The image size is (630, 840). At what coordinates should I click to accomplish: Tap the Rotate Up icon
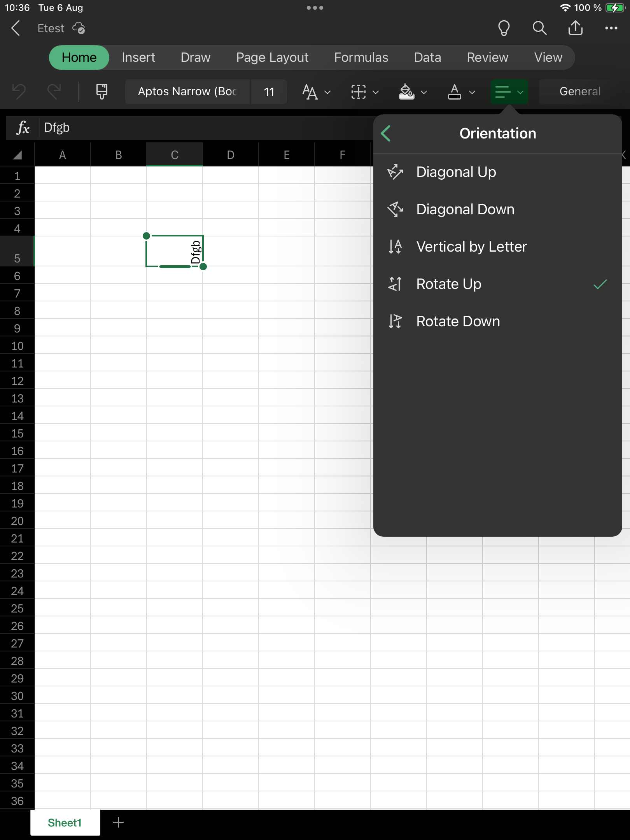[395, 284]
